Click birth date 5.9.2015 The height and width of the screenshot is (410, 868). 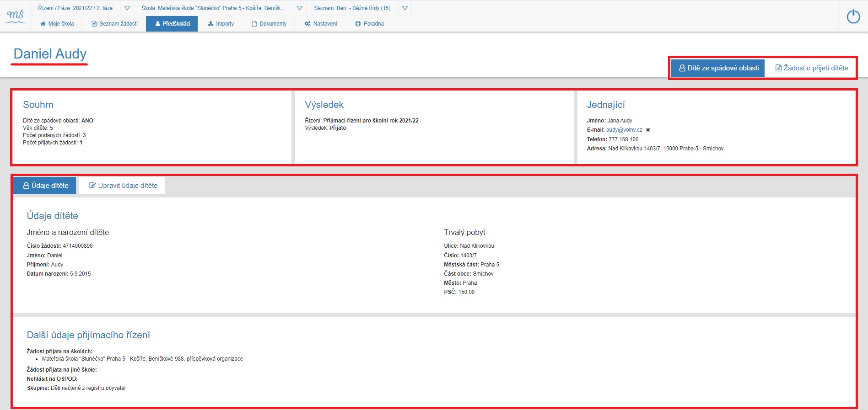tap(81, 274)
